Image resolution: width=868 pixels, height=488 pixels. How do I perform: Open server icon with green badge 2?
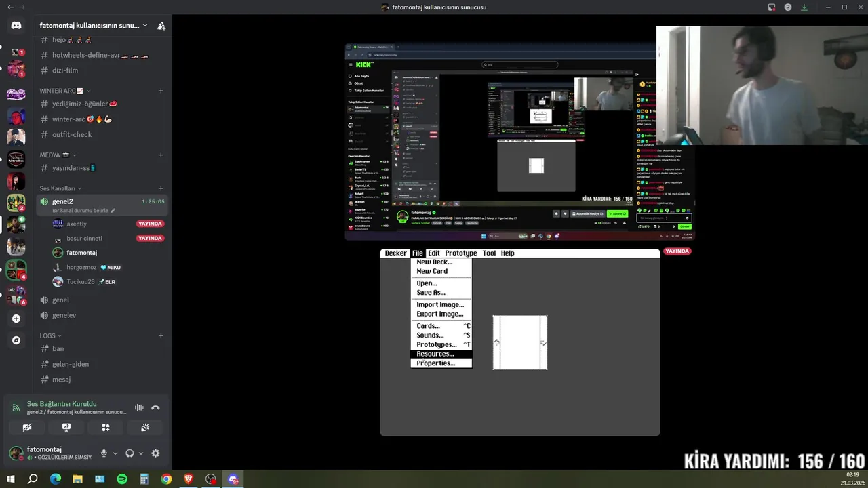pyautogui.click(x=16, y=203)
